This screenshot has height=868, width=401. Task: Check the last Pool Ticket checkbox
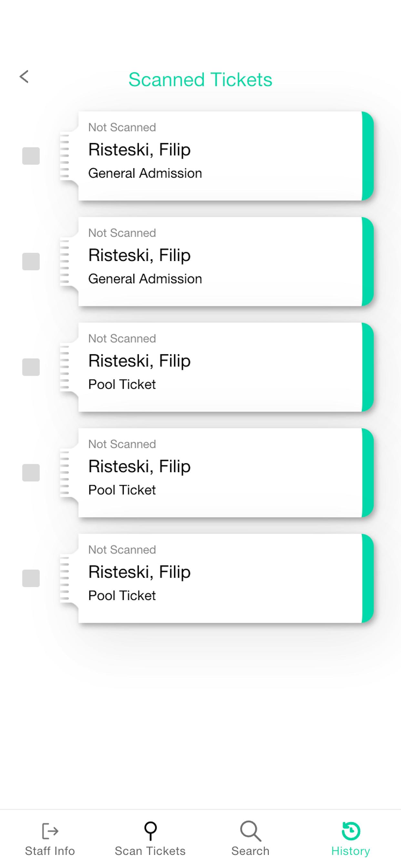pos(31,578)
